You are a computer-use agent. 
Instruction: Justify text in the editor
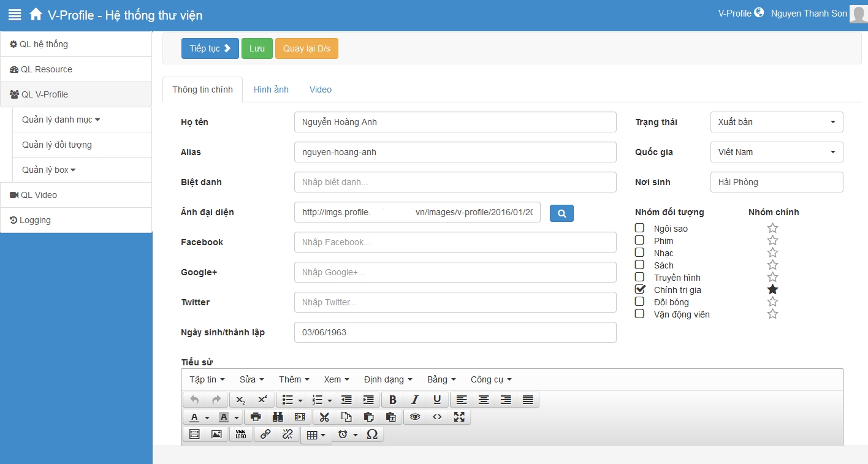528,400
